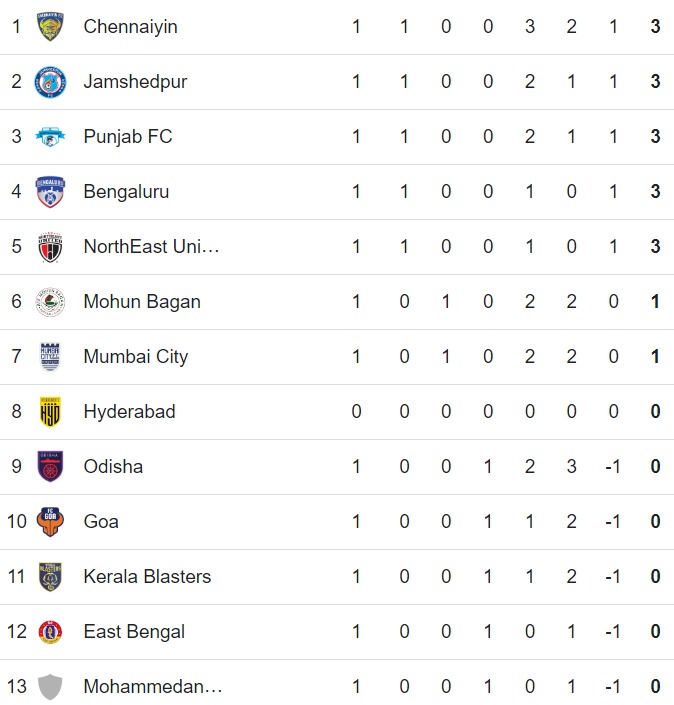Viewport: 674px width, 705px height.
Task: Click the East Bengal team name
Action: click(x=134, y=632)
